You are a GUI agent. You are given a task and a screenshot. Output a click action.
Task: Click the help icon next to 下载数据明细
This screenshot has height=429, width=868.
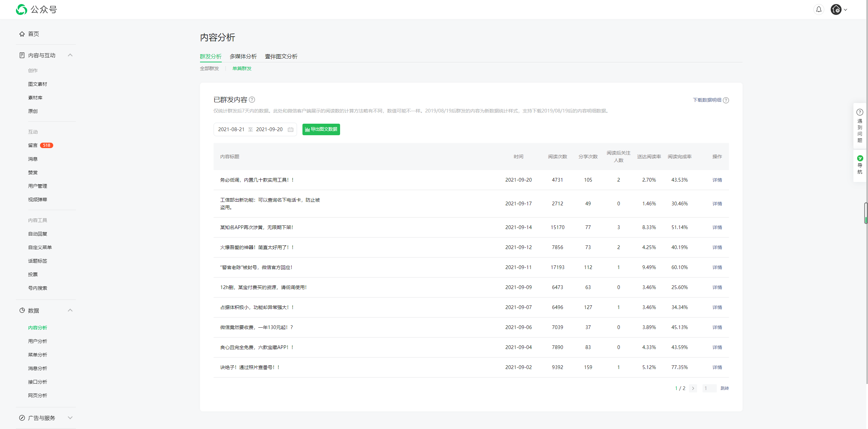pyautogui.click(x=726, y=100)
